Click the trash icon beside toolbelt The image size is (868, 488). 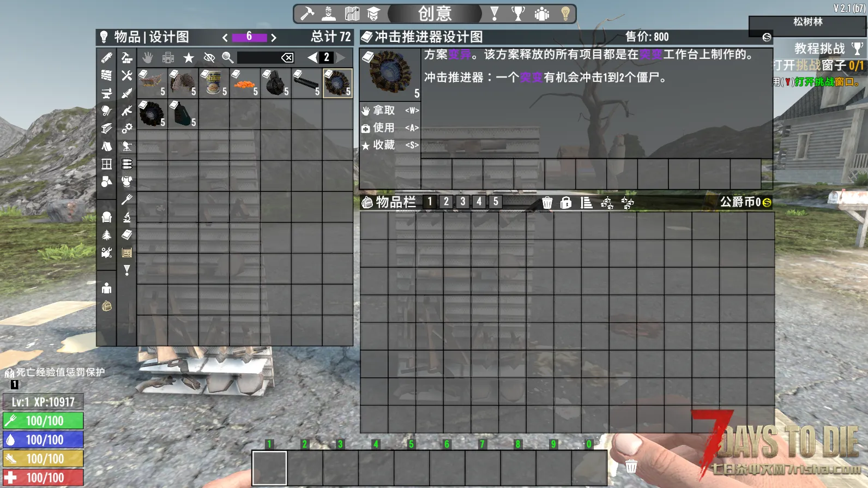point(631,466)
